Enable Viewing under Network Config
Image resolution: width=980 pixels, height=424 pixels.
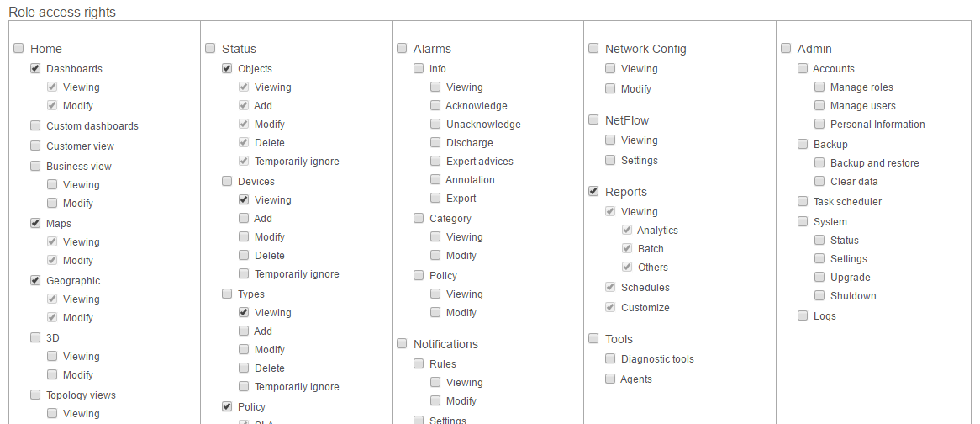point(610,68)
